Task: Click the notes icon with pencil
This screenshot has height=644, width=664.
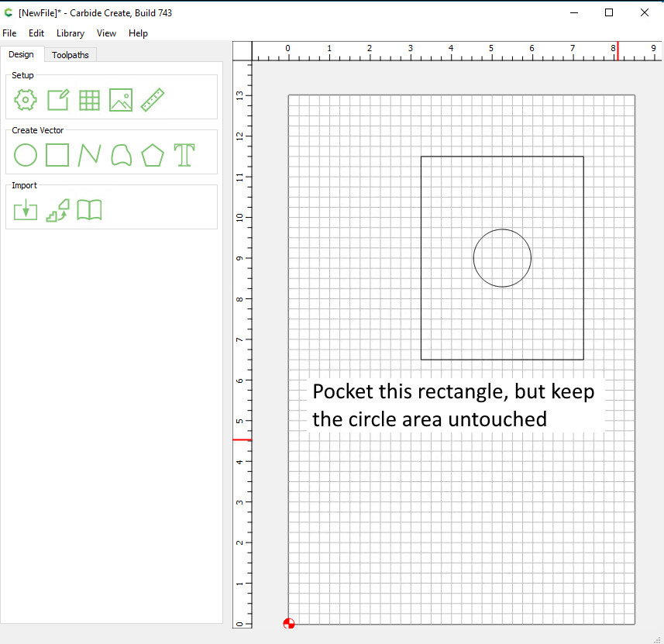Action: (x=57, y=100)
